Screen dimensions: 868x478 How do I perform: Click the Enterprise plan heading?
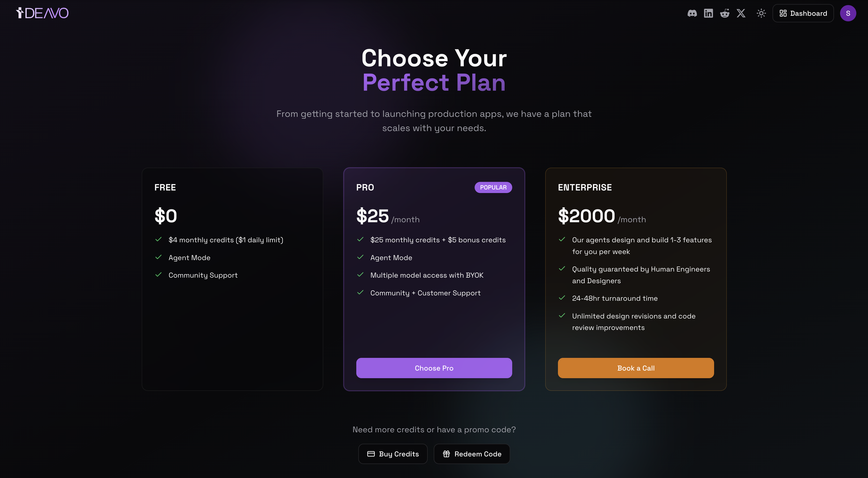click(585, 187)
